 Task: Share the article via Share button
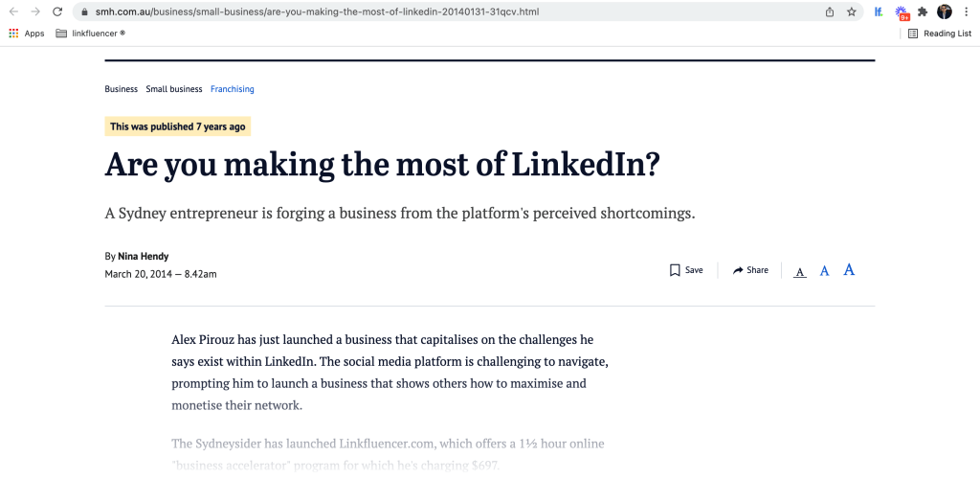click(x=750, y=270)
